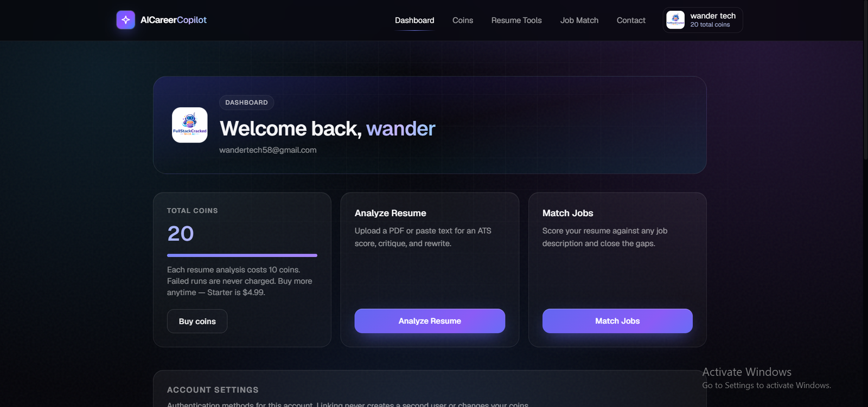Open Resume Tools in the navbar

[x=516, y=21]
